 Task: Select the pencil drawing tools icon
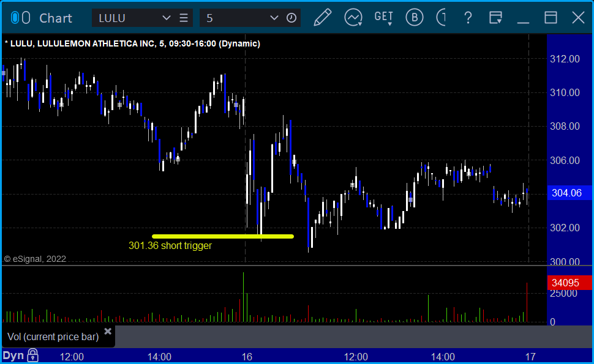pyautogui.click(x=323, y=17)
